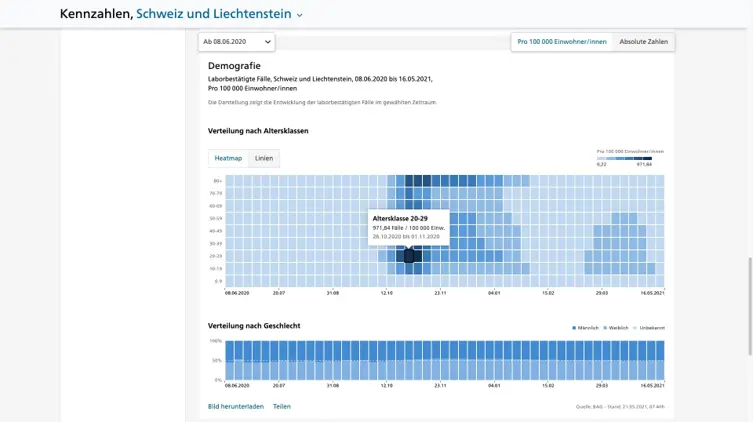The width and height of the screenshot is (753, 422).
Task: Select 'Pro 100 000 Einwohner/innen' view
Action: [561, 42]
